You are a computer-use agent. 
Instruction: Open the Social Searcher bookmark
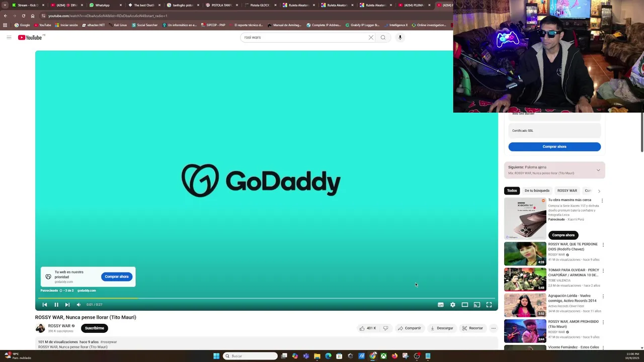(144, 25)
